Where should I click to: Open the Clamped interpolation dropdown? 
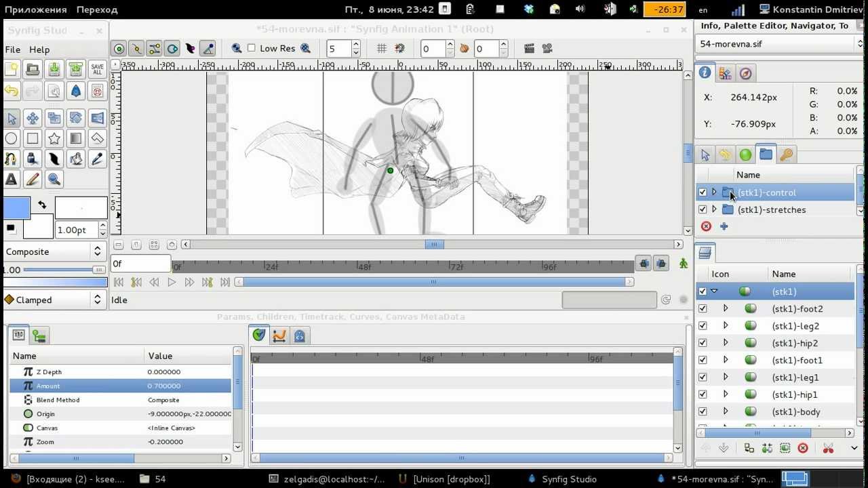click(x=54, y=300)
